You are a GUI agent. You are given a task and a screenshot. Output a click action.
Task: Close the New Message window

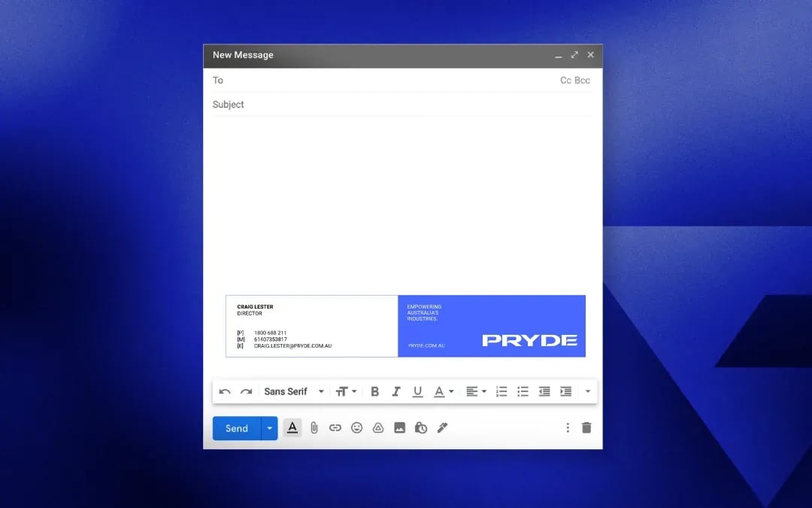tap(590, 54)
